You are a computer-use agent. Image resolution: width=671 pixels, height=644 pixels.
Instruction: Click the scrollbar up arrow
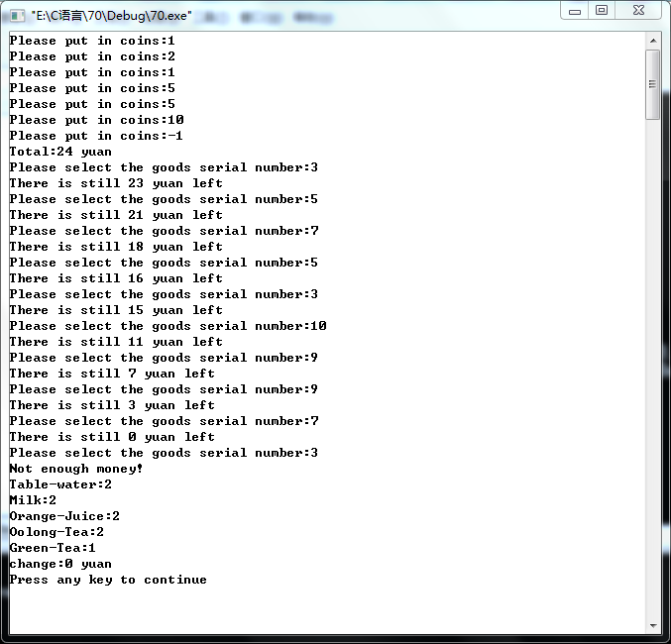click(x=653, y=41)
